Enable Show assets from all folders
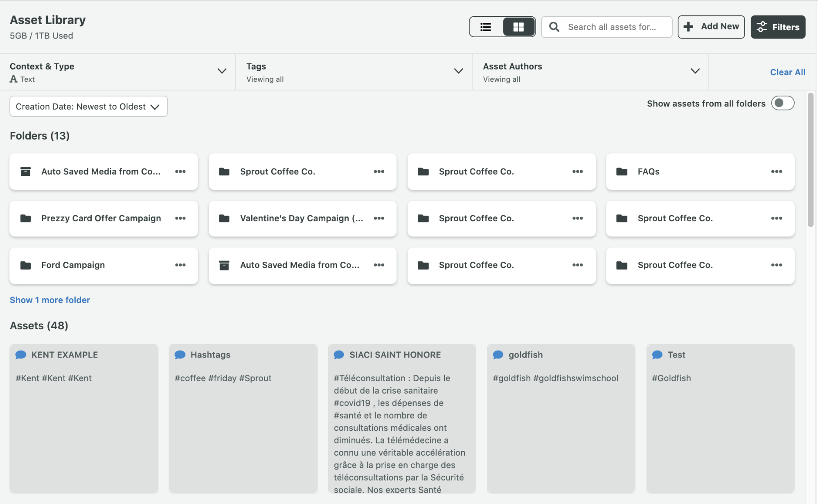Image resolution: width=818 pixels, height=504 pixels. click(782, 103)
